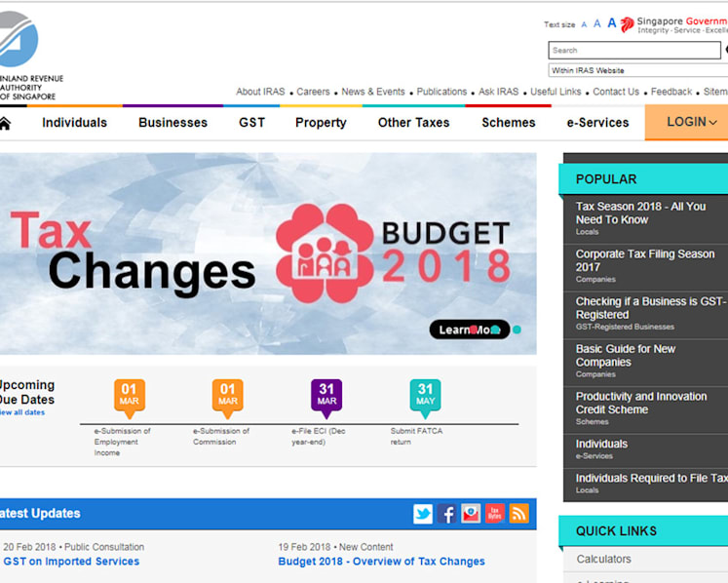Open Basic Guide for New Companies

pyautogui.click(x=626, y=356)
